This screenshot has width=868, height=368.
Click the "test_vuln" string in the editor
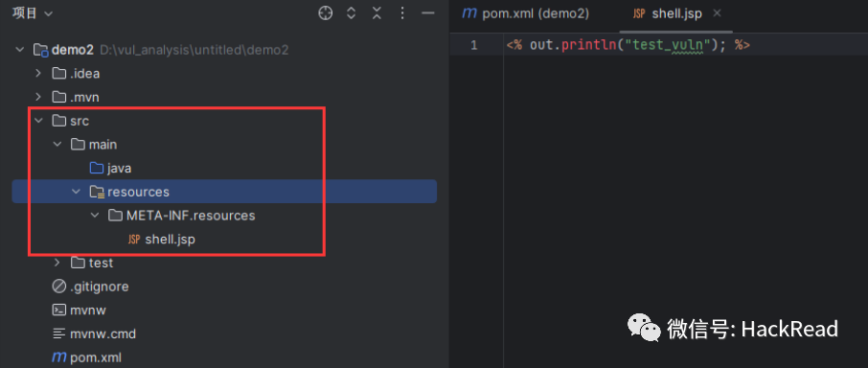[x=668, y=45]
